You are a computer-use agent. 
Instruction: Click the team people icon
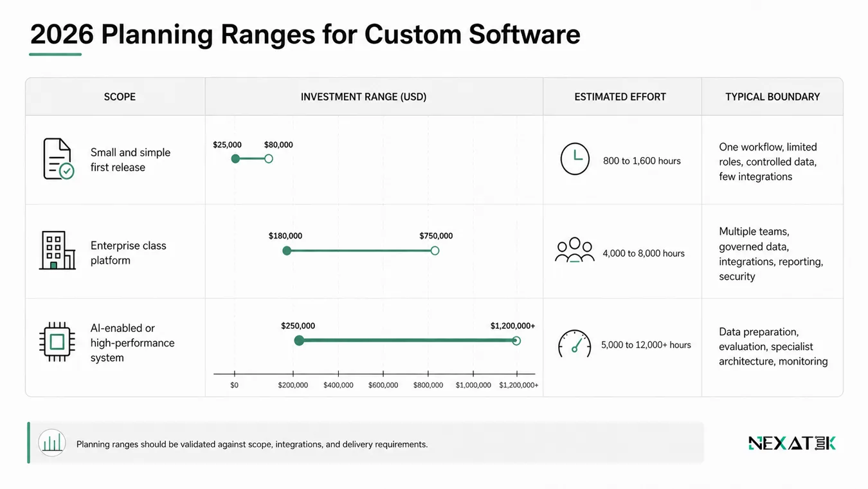[575, 250]
